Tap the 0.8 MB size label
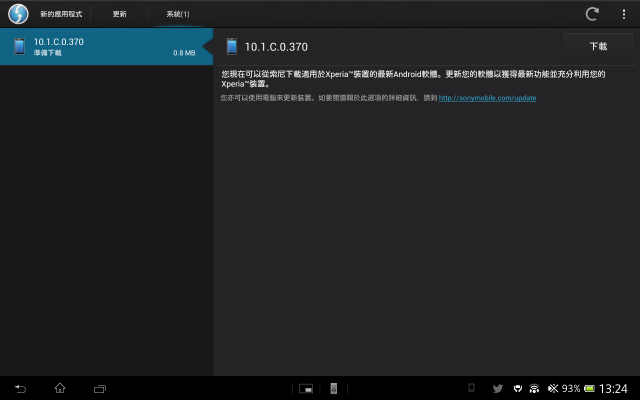This screenshot has height=400, width=640. click(184, 53)
